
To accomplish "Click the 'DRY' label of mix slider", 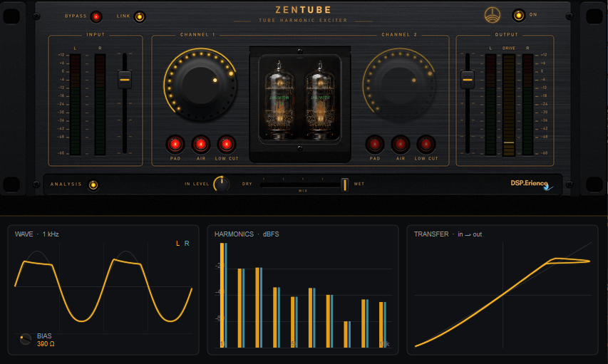I will coord(247,184).
